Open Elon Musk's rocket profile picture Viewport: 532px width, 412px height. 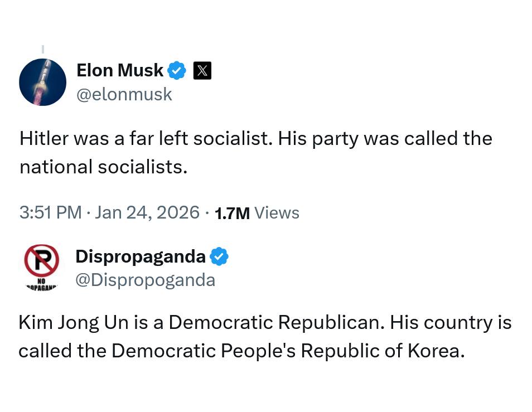coord(42,82)
